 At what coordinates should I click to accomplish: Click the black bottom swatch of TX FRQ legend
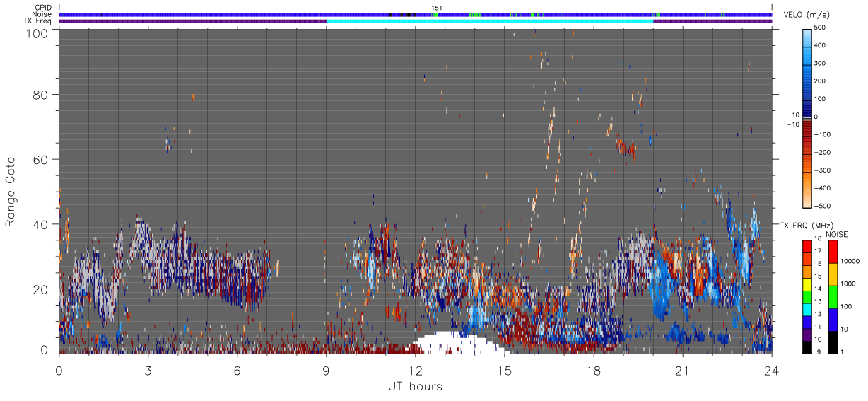(807, 347)
